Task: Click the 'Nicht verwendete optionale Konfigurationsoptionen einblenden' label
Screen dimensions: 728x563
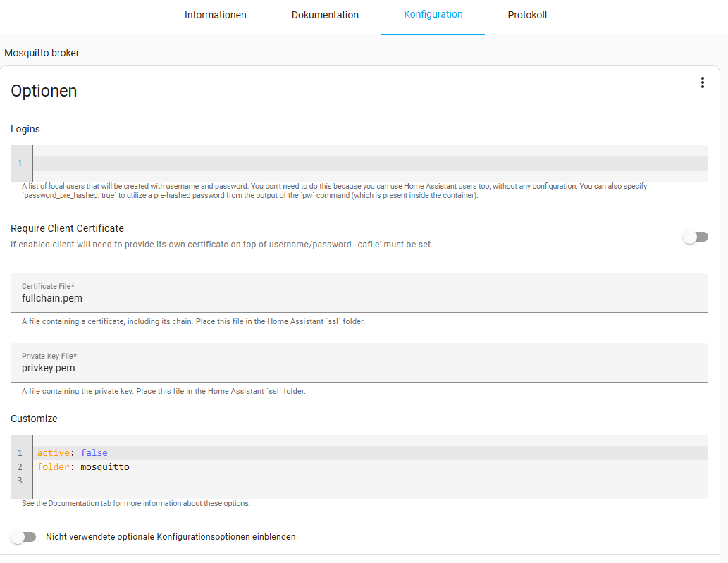Action: [x=171, y=537]
